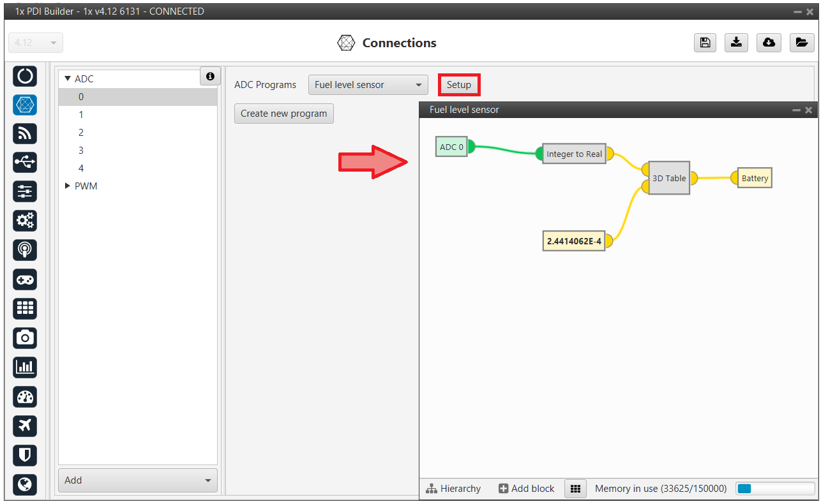Select ADC item 4 in tree
This screenshot has height=504, width=821.
pyautogui.click(x=138, y=168)
